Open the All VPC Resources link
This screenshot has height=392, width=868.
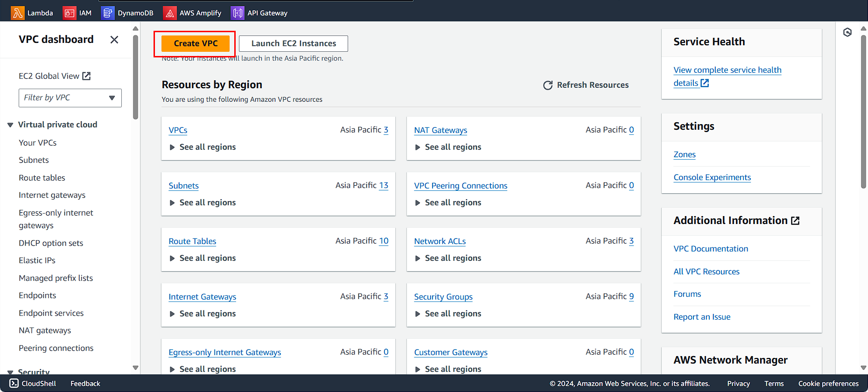coord(707,272)
